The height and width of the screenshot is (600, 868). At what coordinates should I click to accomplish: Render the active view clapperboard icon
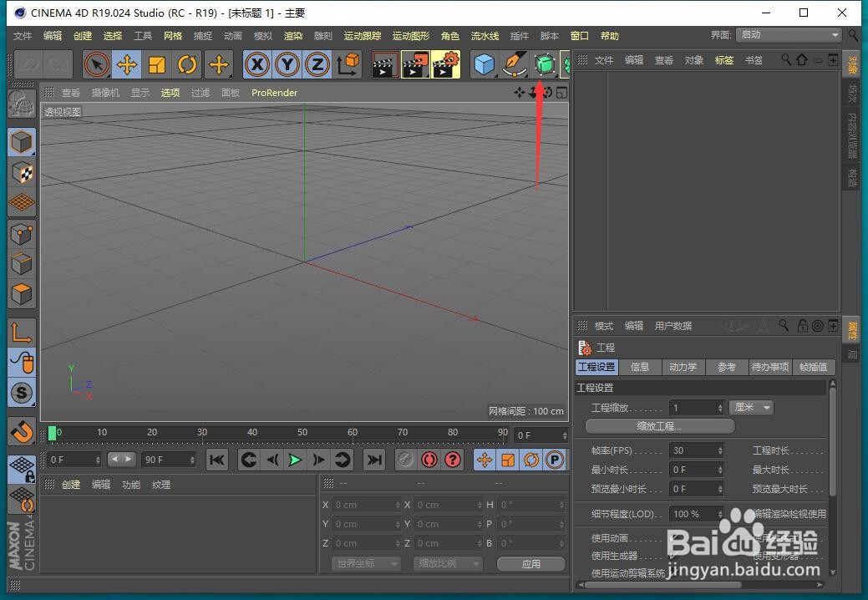pyautogui.click(x=385, y=64)
